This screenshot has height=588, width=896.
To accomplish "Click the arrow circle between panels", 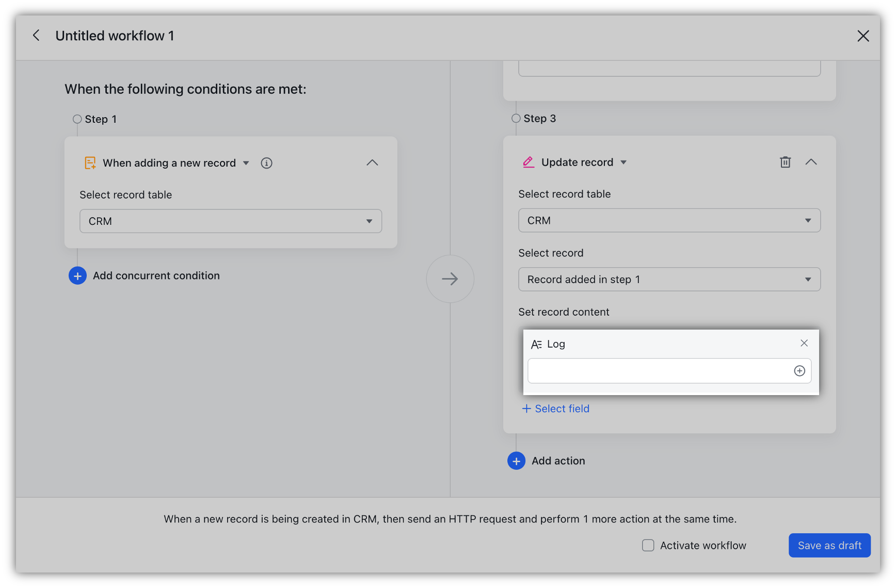I will point(450,279).
